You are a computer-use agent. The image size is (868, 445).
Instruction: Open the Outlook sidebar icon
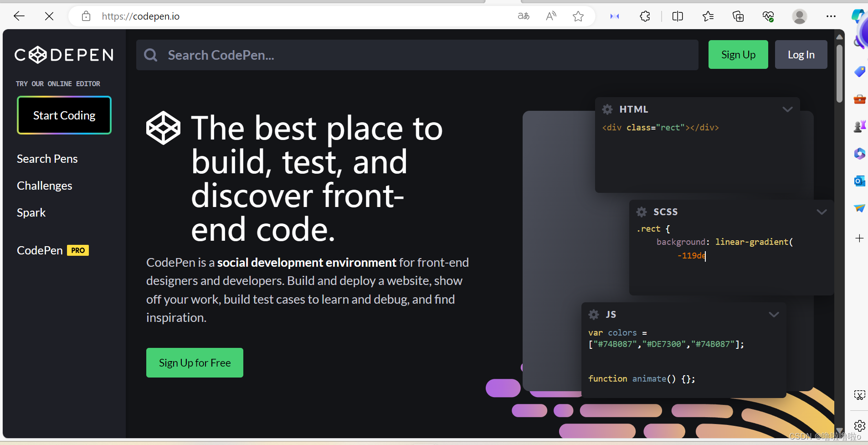[859, 181]
